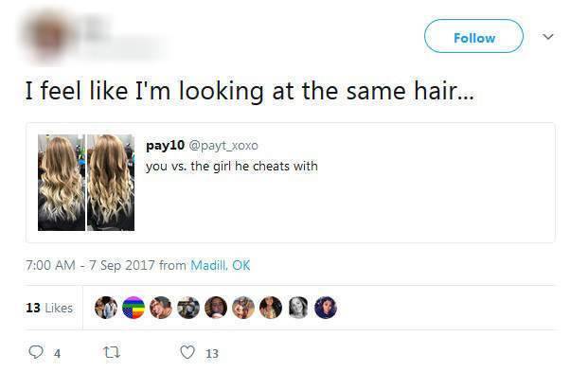Click the fourth liker avatar

click(188, 308)
